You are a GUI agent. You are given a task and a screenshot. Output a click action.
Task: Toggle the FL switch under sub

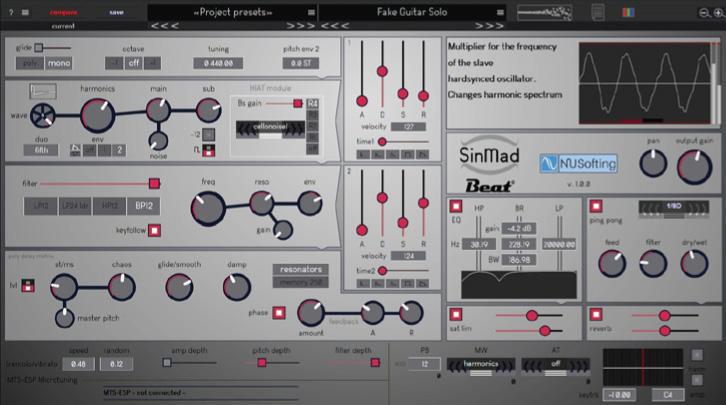click(x=208, y=150)
